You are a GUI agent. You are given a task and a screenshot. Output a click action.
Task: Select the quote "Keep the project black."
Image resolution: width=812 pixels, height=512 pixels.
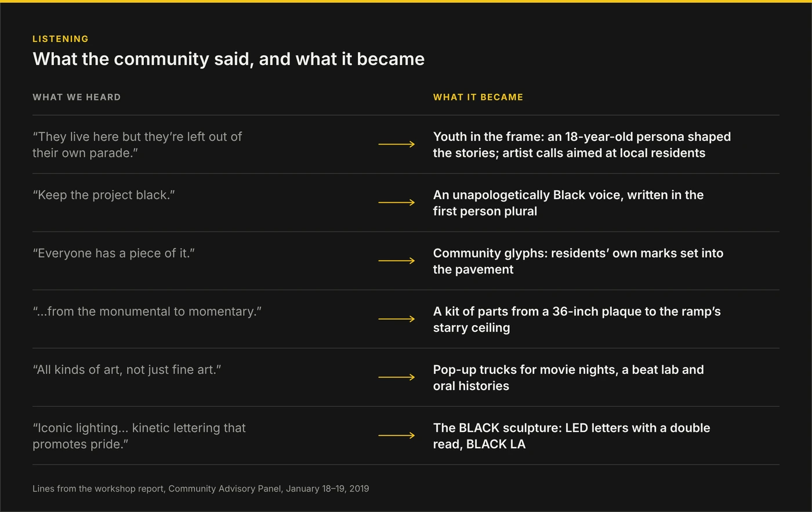point(104,195)
